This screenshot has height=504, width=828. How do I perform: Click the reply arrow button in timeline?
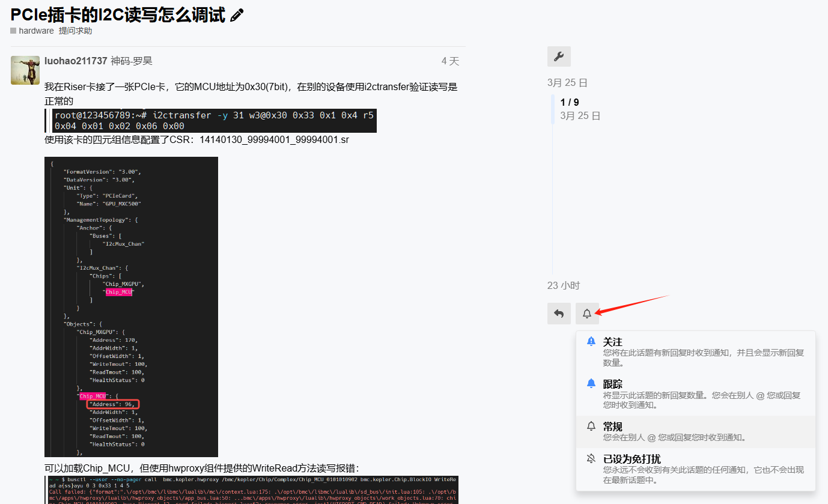point(559,314)
